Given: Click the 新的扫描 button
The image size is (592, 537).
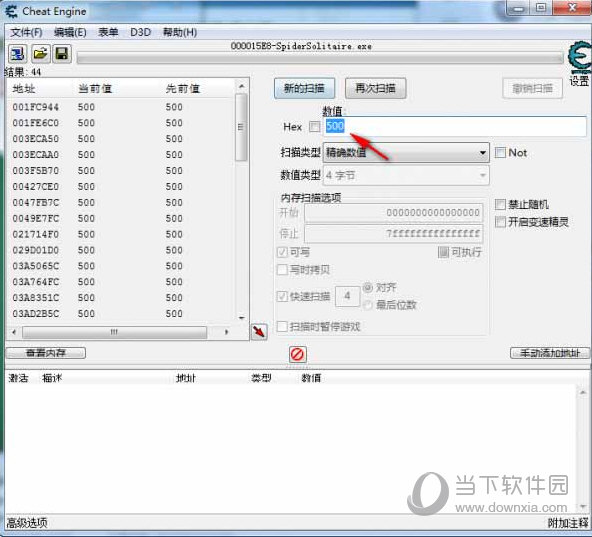Looking at the screenshot, I should [x=304, y=88].
